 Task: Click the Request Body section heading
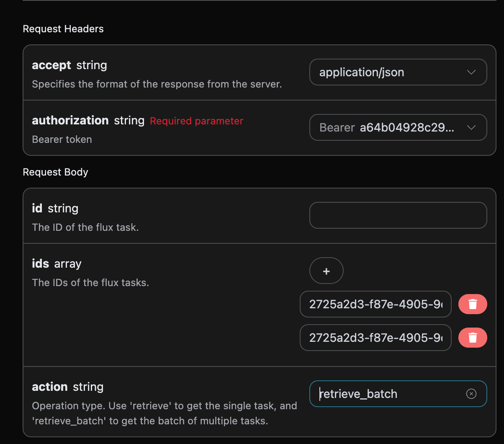point(55,172)
